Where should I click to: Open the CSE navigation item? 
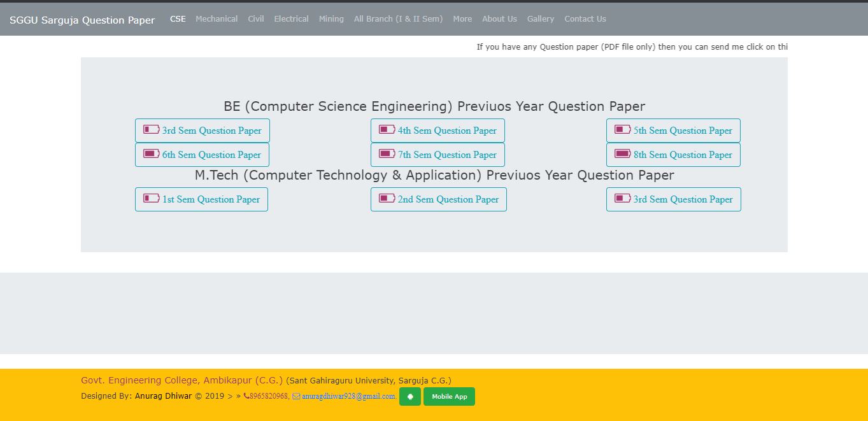click(x=178, y=19)
